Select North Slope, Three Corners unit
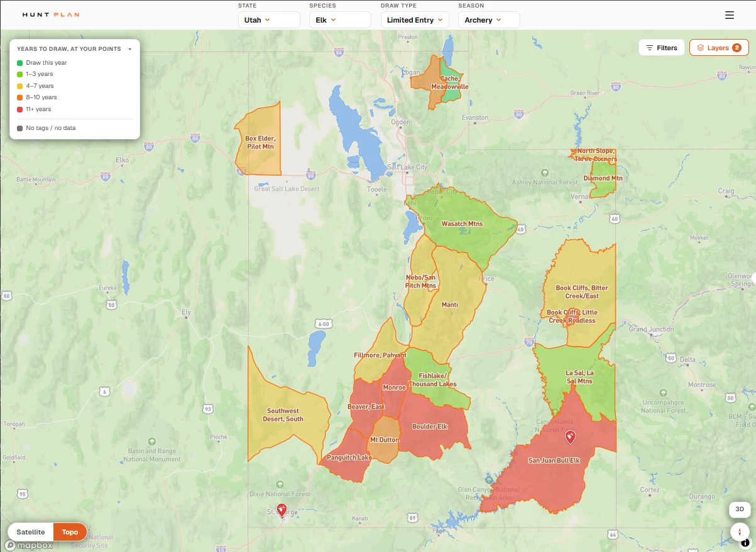Viewport: 756px width, 552px height. coord(596,154)
